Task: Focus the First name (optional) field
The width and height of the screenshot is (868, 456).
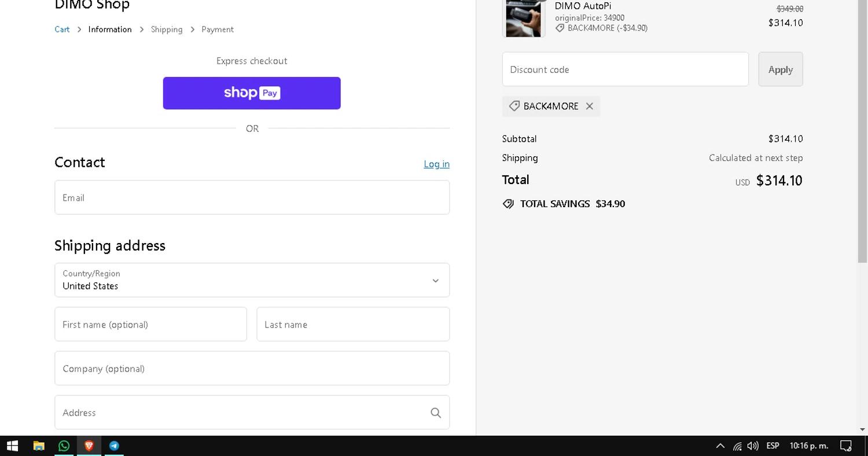Action: pyautogui.click(x=150, y=325)
